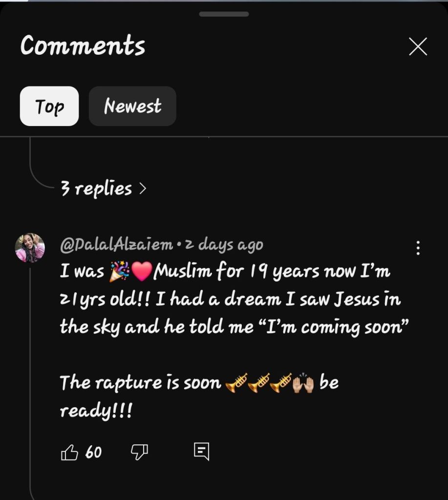Click the chevron arrow beside 3 replies
448x500 pixels.
tap(143, 188)
